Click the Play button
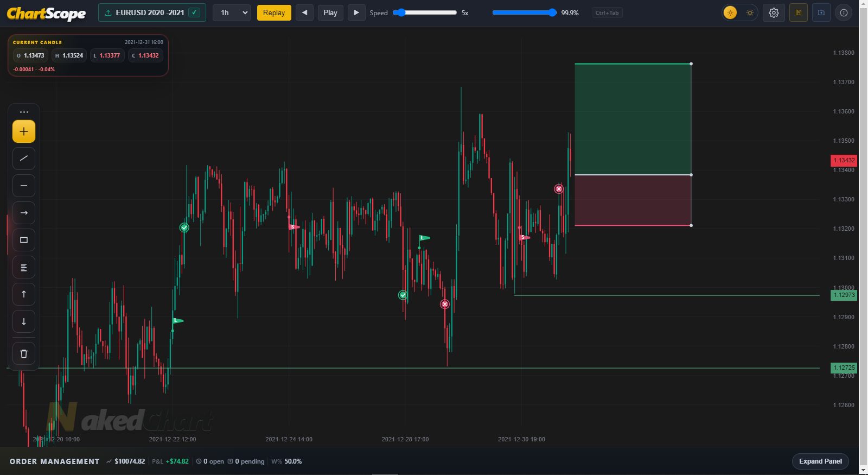The image size is (868, 475). tap(330, 12)
